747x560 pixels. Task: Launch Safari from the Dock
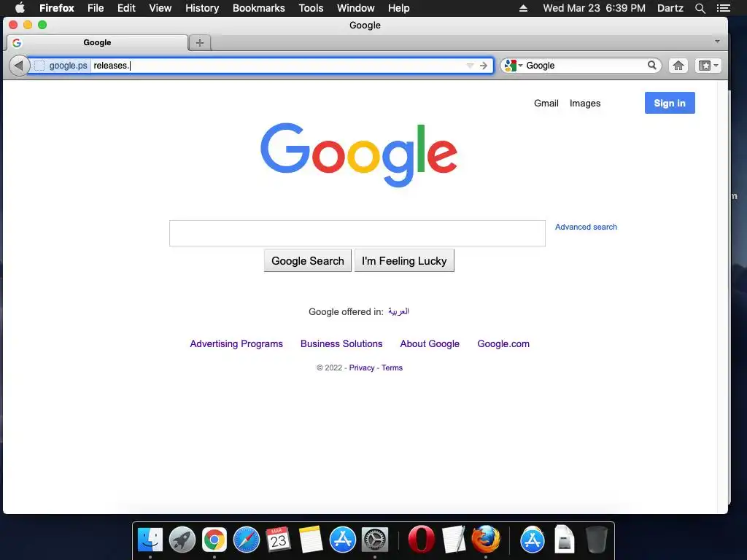click(x=247, y=540)
